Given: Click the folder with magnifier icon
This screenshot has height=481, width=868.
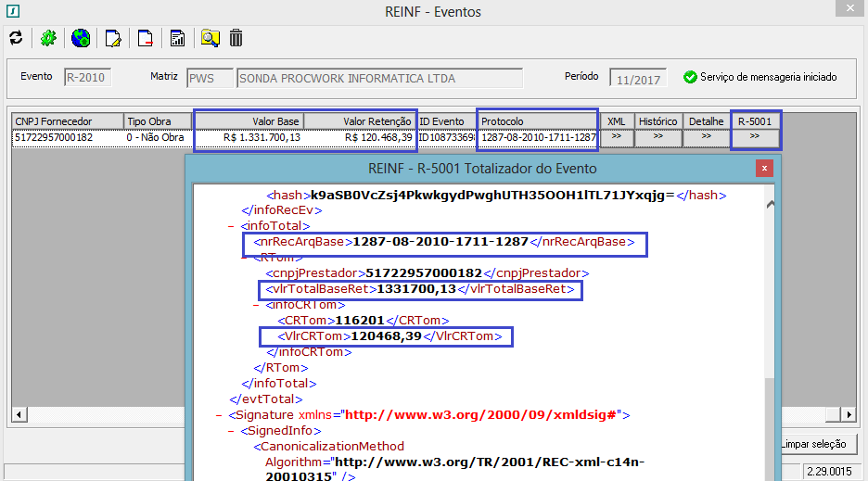Looking at the screenshot, I should tap(210, 38).
